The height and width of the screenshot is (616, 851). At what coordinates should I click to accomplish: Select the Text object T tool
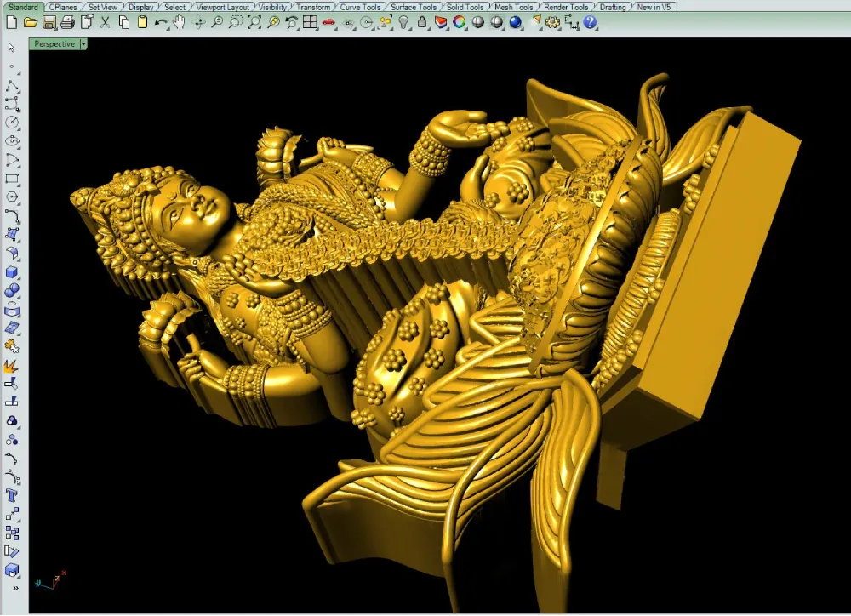pos(12,495)
